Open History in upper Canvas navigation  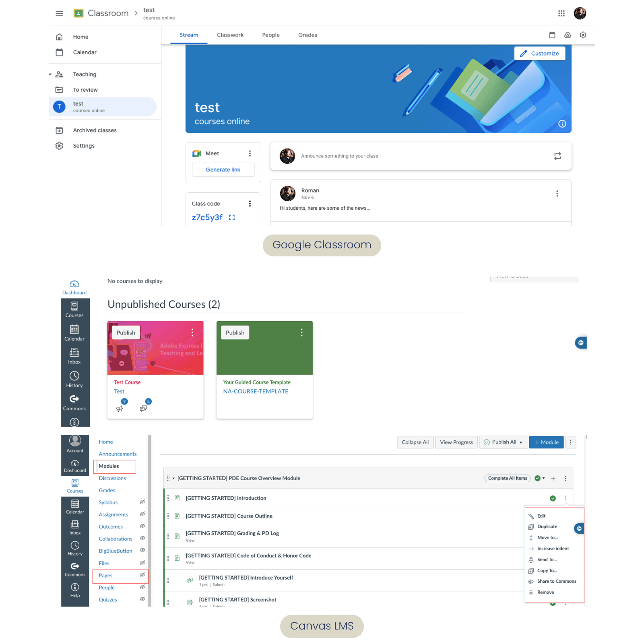[74, 380]
